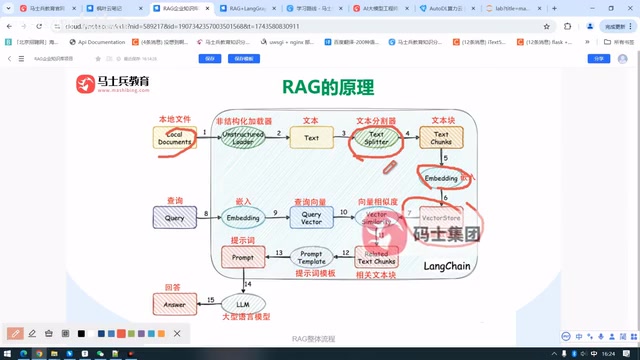
Task: Click the IME floating bar circle icon
Action: point(566,336)
